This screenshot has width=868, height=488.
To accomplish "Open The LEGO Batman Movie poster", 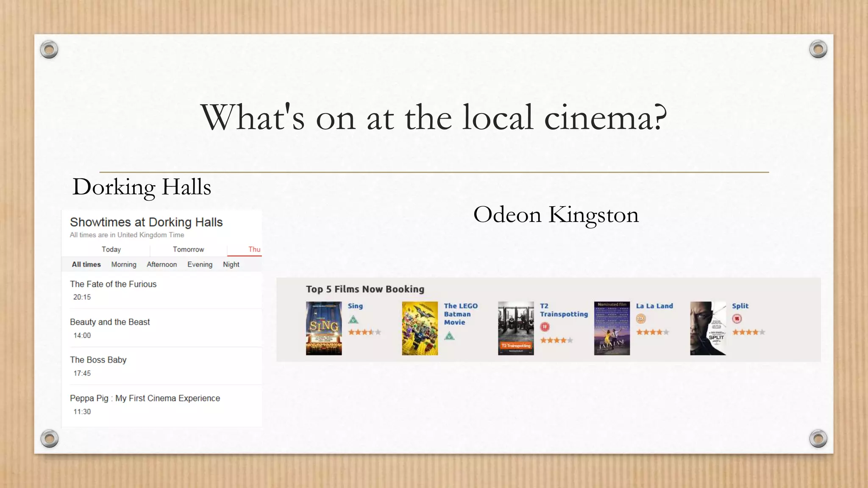I will 420,328.
